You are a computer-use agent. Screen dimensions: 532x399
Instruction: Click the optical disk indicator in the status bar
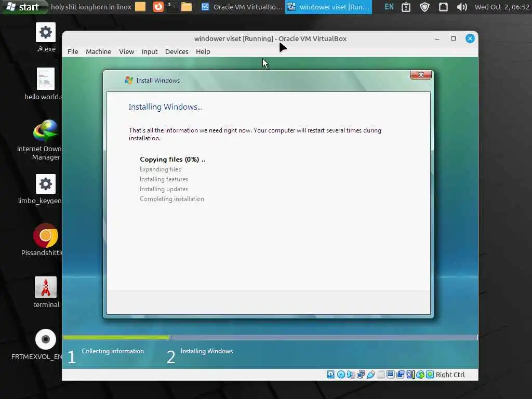pos(341,374)
